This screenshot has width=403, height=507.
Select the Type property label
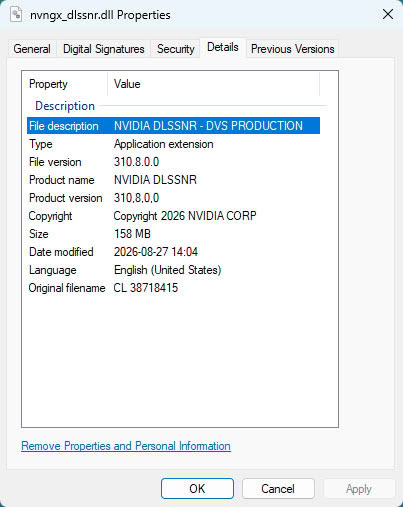(41, 144)
